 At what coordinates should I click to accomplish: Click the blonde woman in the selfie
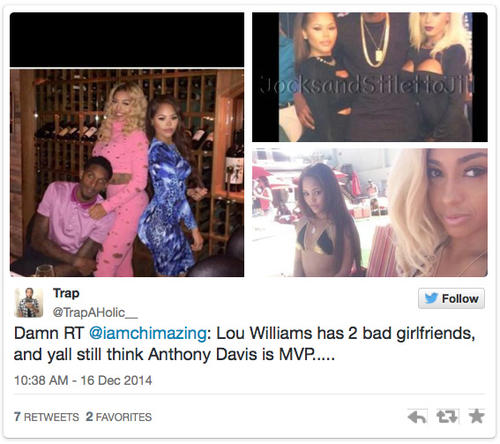coord(439,213)
